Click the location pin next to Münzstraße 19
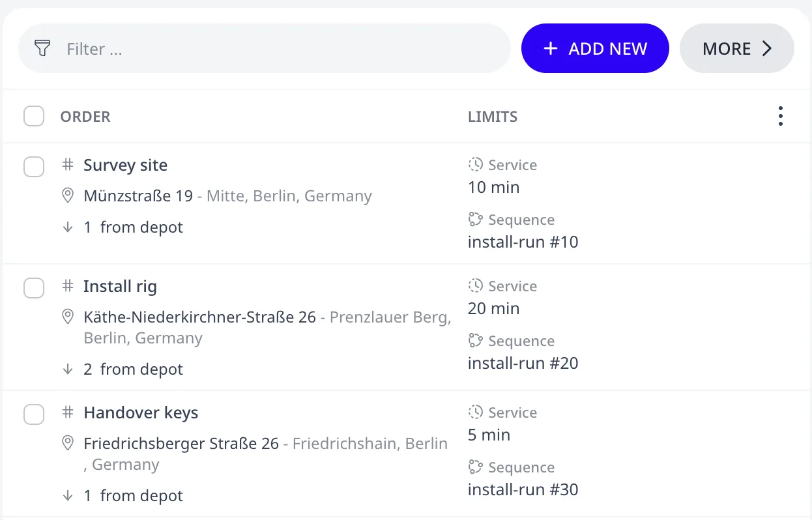The height and width of the screenshot is (520, 812). (68, 195)
